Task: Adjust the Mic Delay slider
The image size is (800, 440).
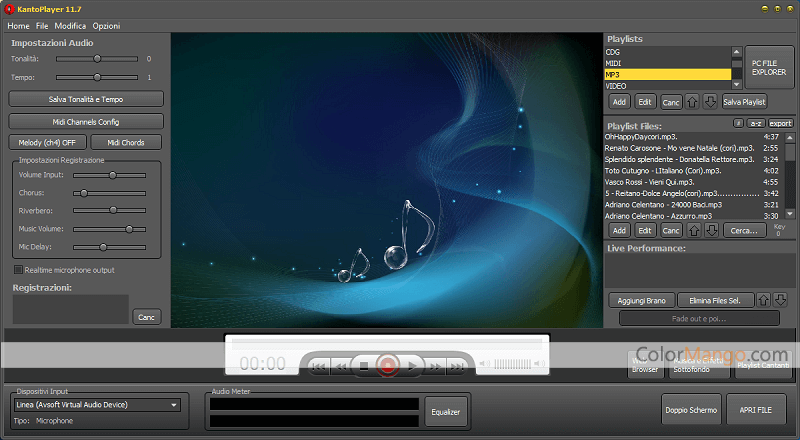Action: pos(110,247)
